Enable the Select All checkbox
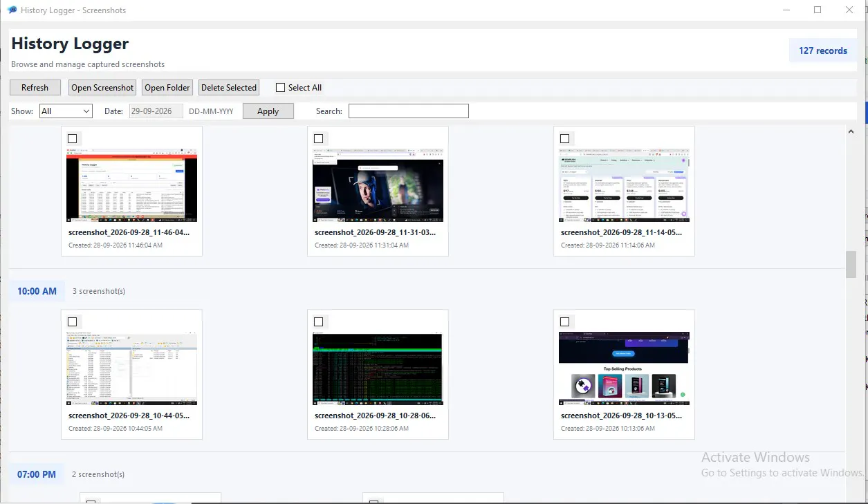This screenshot has height=504, width=868. coord(280,88)
